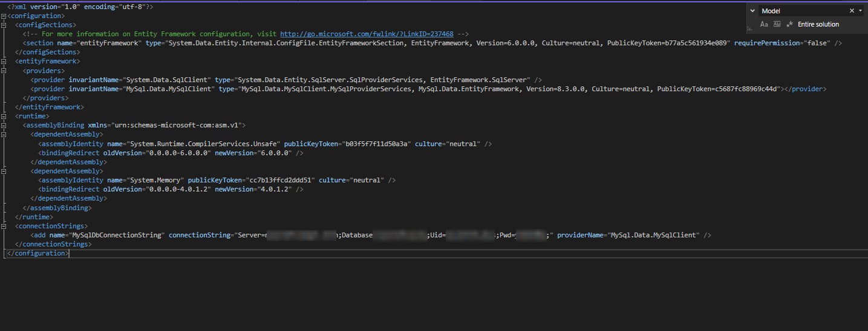Collapse the System.Memory dependentAssembly node
This screenshot has height=331, width=868.
(x=4, y=171)
